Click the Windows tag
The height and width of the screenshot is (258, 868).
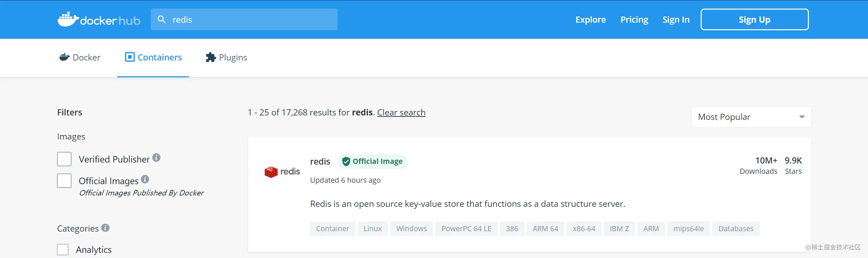coord(411,229)
